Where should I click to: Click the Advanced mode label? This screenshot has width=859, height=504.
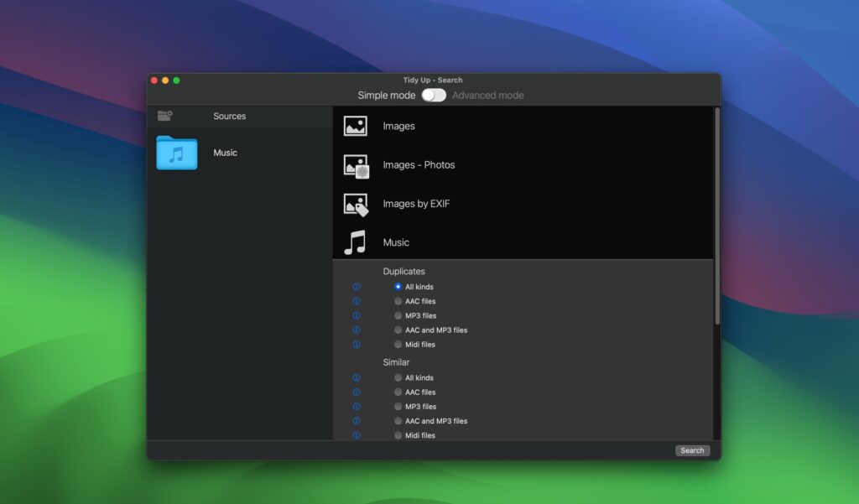click(x=487, y=96)
